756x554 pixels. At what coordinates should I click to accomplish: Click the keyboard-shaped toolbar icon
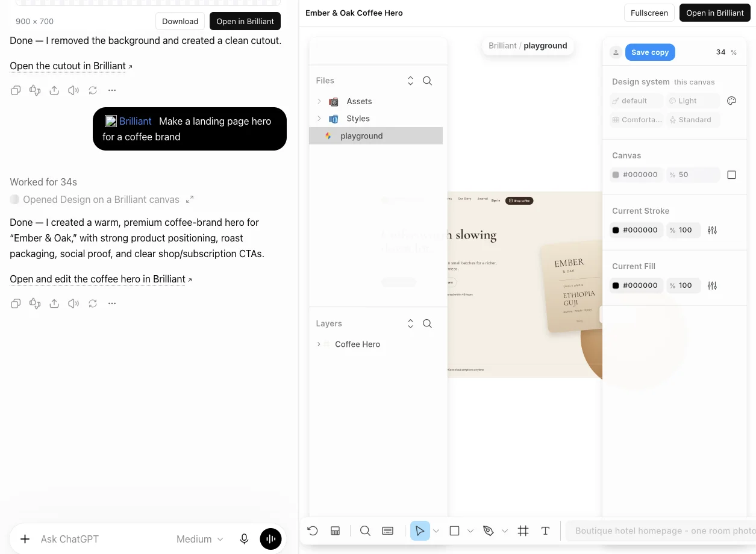coord(388,531)
